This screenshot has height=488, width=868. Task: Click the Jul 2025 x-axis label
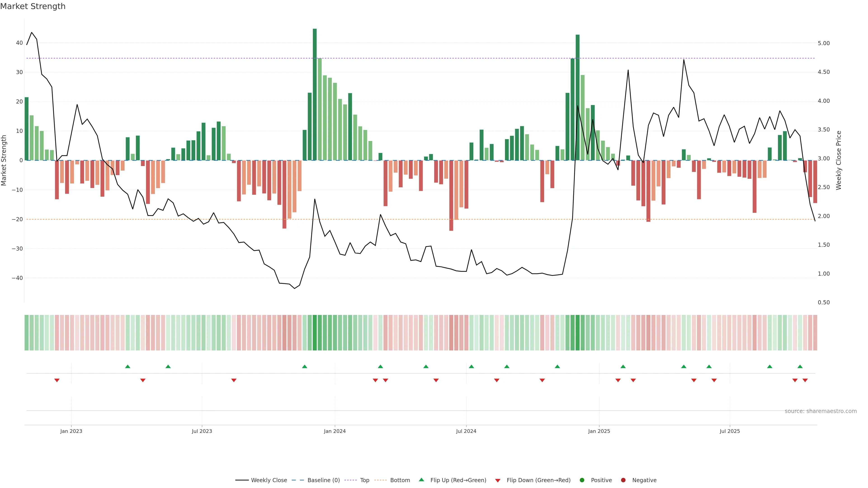point(729,431)
